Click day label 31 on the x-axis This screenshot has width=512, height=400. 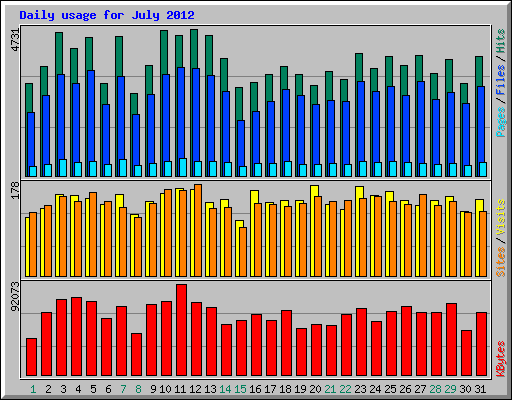tap(480, 389)
